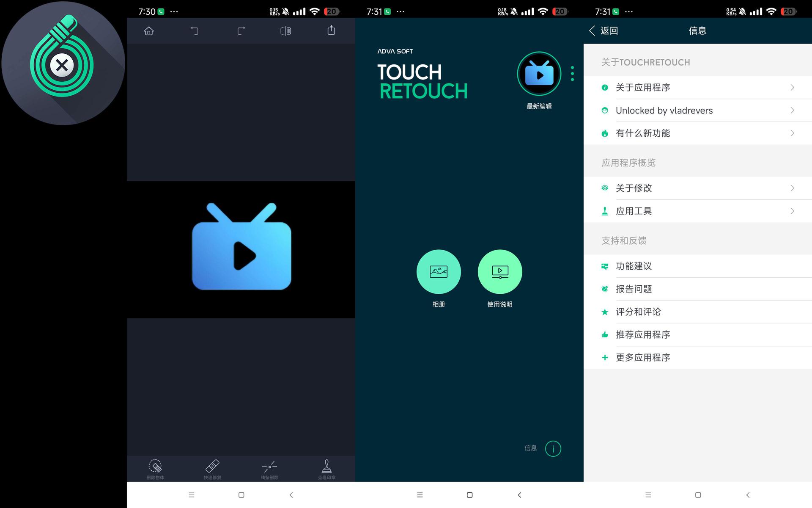Screen dimensions: 812x508
Task: Tap Android recents button under the 信息 screen
Action: click(648, 495)
